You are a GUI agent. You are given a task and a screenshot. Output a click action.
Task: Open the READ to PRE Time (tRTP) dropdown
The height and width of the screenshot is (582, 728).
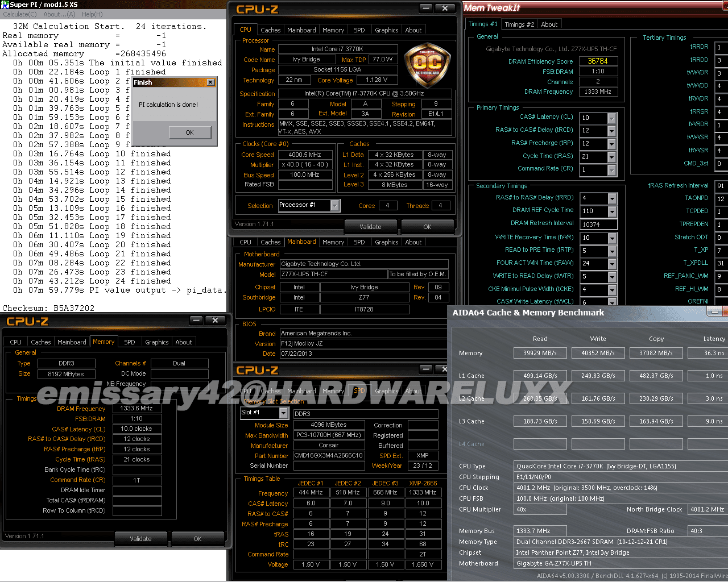click(x=612, y=251)
